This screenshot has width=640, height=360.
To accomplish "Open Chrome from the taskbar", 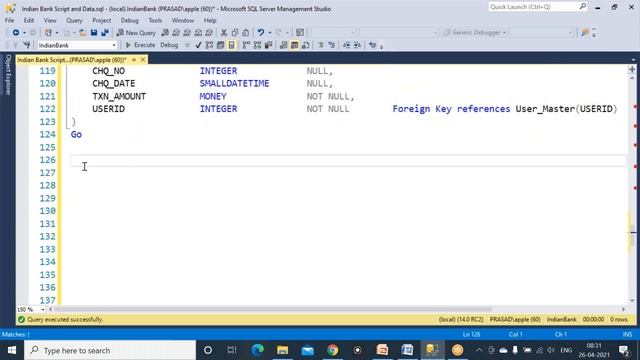I will point(333,350).
